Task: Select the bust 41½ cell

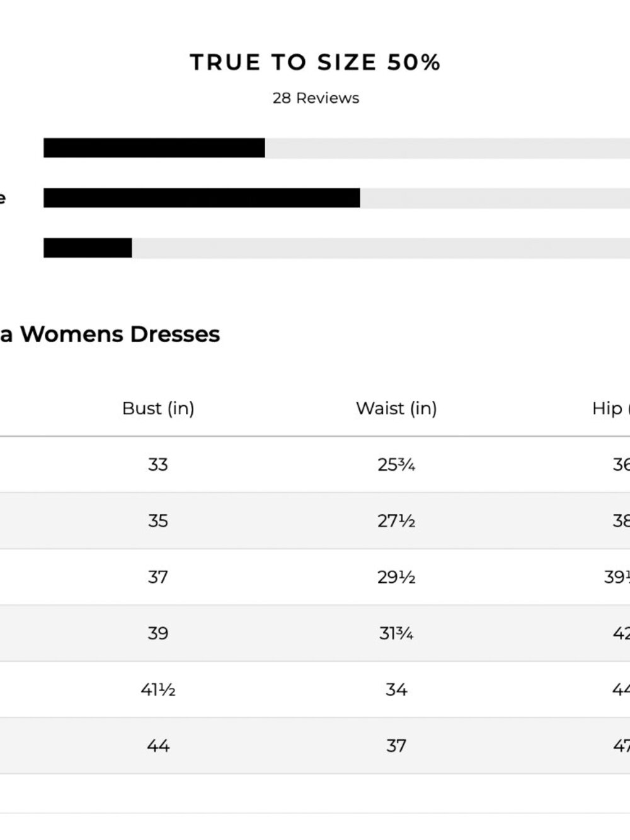Action: point(158,689)
